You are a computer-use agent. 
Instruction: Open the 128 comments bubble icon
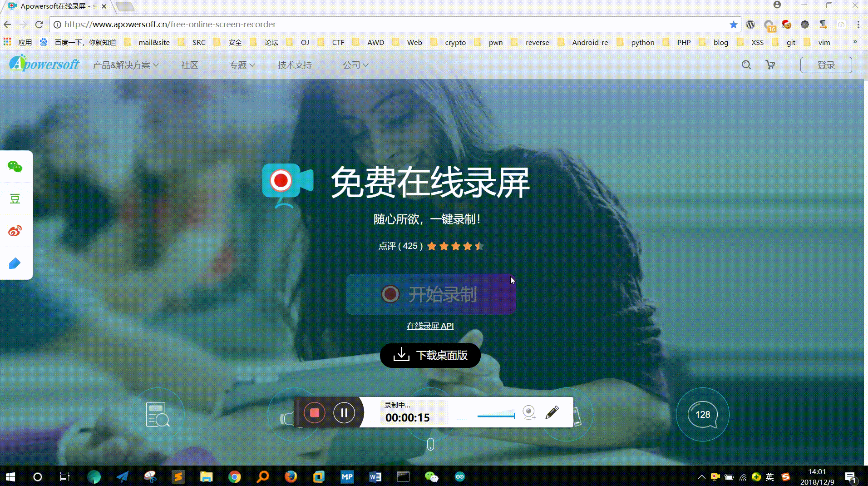click(703, 414)
